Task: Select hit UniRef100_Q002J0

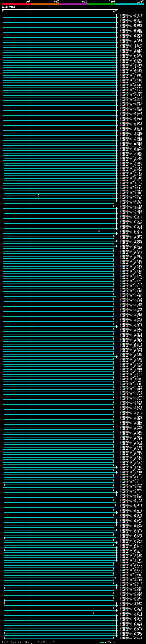Action: (x=131, y=246)
